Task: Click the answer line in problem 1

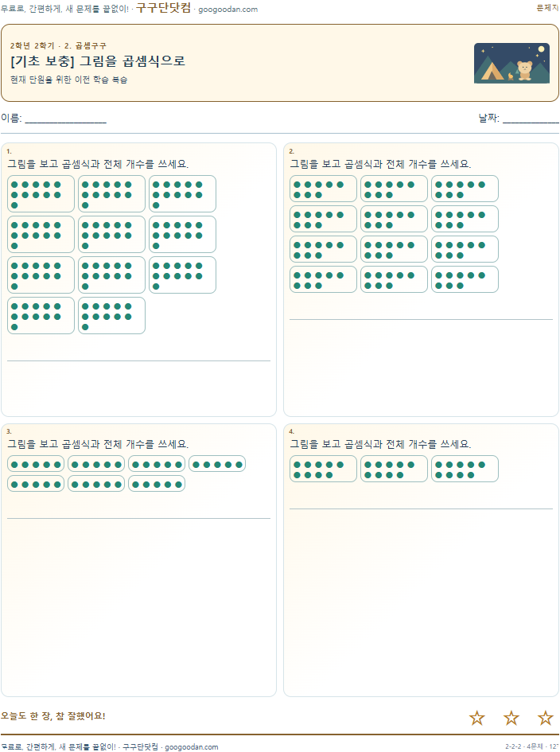Action: 138,360
